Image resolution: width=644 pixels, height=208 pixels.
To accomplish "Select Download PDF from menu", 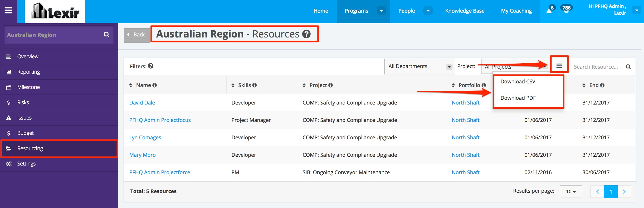I will point(518,98).
